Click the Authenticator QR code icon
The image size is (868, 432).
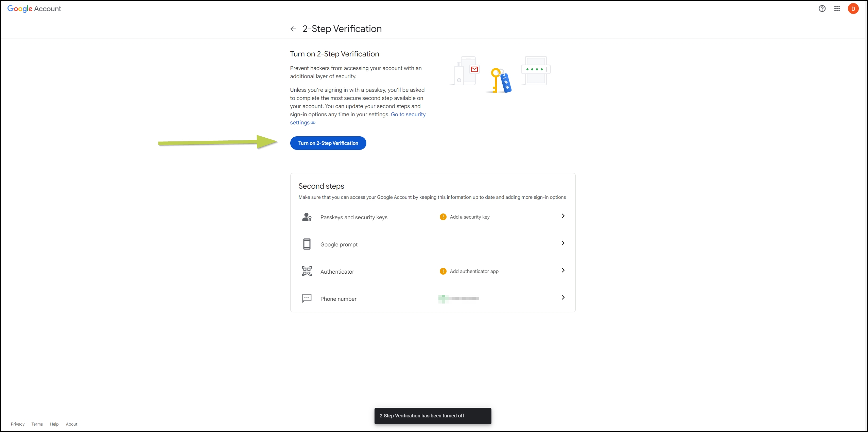coord(307,271)
